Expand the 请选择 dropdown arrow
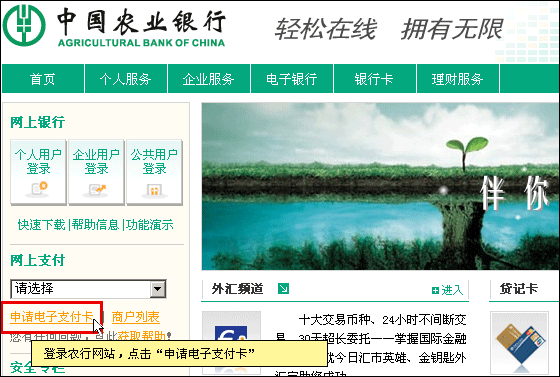Viewport: 560px width, 377px height. 158,289
